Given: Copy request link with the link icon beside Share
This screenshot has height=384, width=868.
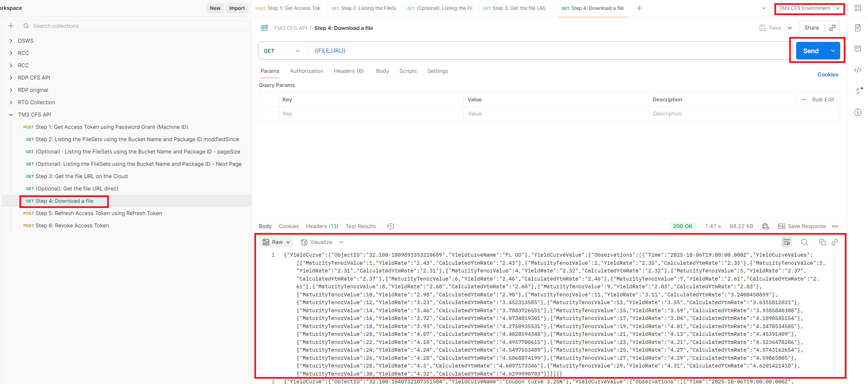Looking at the screenshot, I should click(x=832, y=28).
